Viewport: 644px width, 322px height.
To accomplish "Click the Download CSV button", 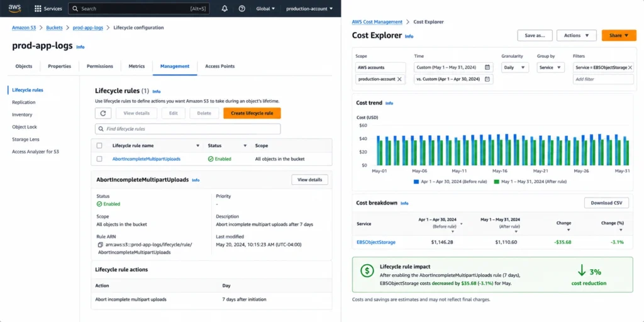I will coord(607,203).
